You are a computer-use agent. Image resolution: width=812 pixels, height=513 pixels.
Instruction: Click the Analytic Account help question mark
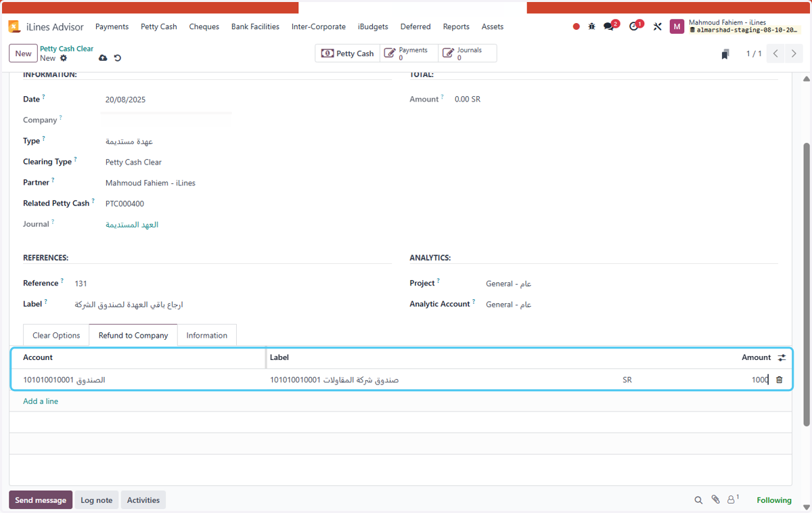pos(474,302)
